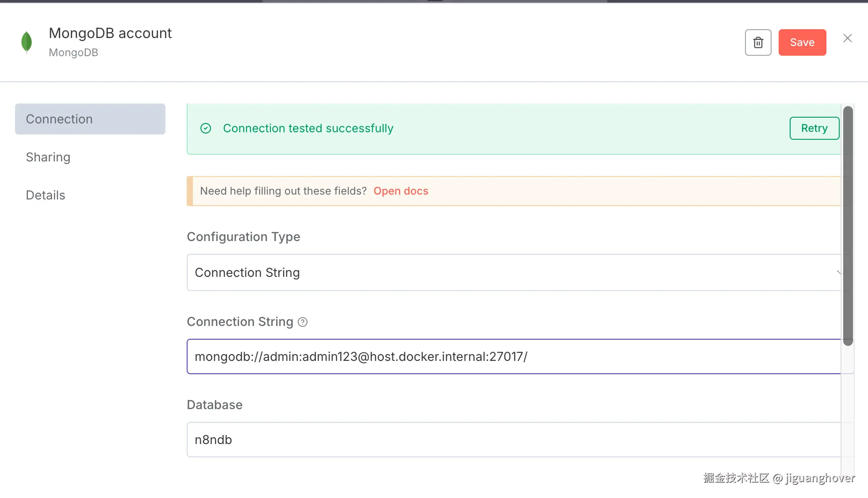Open the Connection String help tooltip icon
The height and width of the screenshot is (498, 868).
303,322
